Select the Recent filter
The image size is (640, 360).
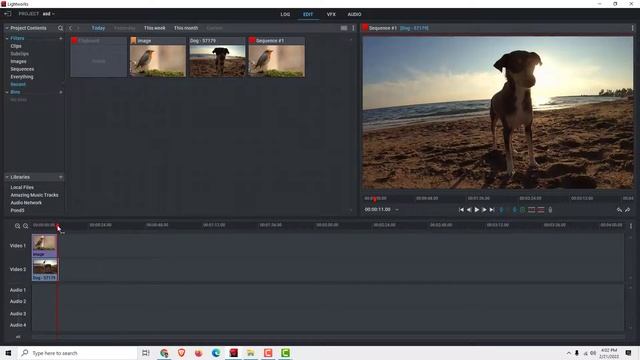[x=18, y=84]
